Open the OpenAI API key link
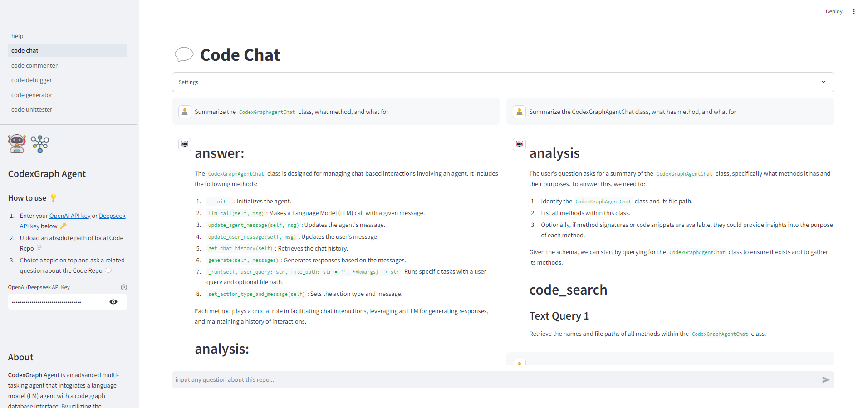868x408 pixels. [70, 216]
